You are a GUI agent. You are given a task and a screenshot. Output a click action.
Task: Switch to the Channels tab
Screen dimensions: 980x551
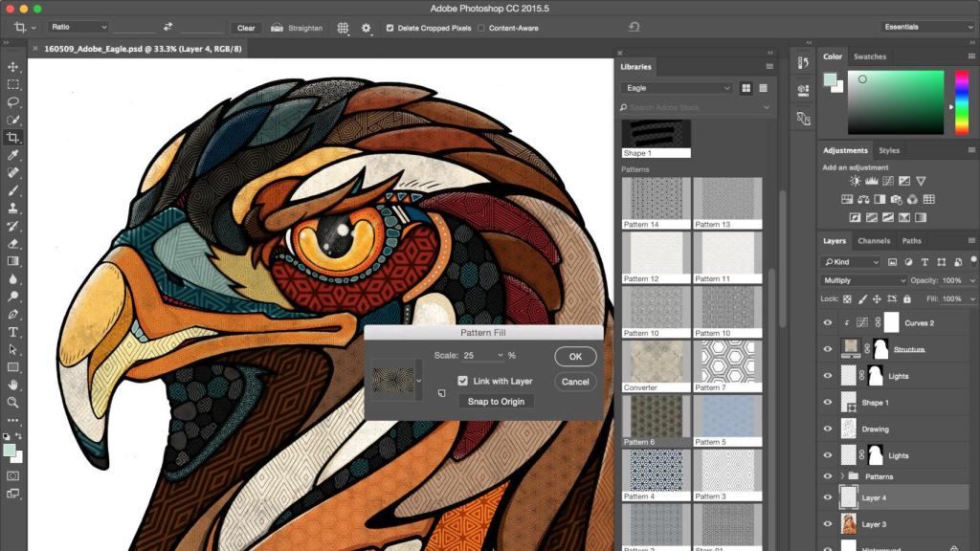click(x=873, y=241)
